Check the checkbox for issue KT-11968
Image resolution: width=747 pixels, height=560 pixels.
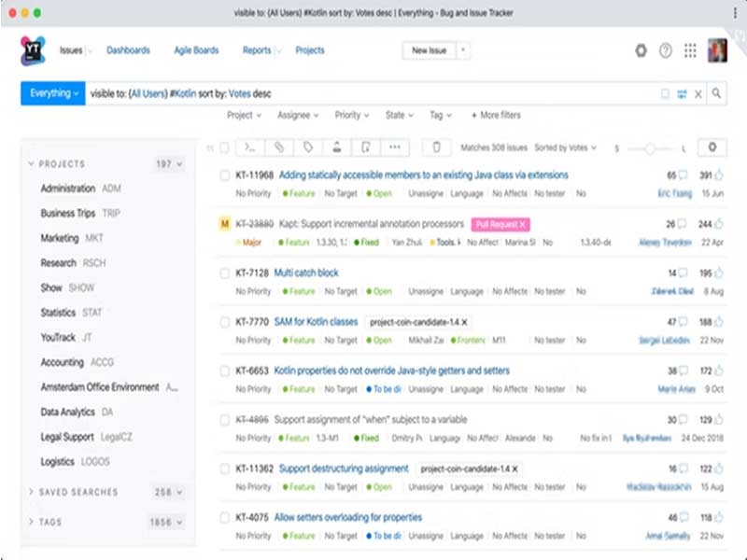click(223, 175)
